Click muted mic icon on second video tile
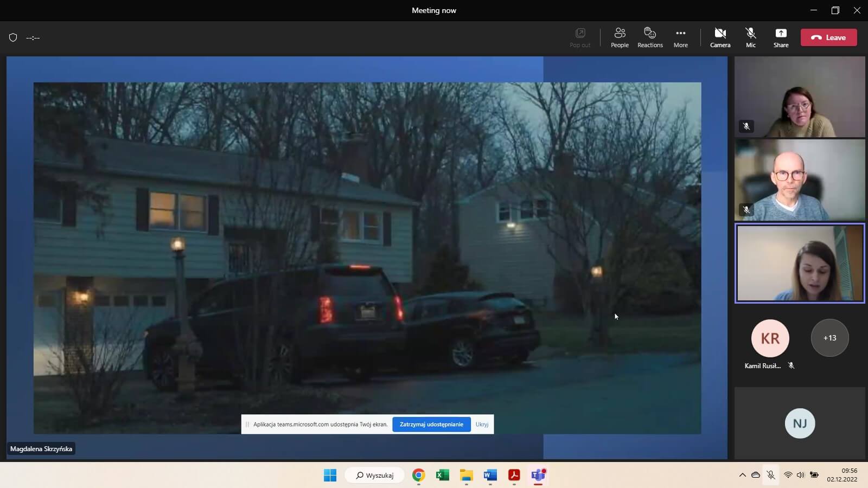 (746, 210)
